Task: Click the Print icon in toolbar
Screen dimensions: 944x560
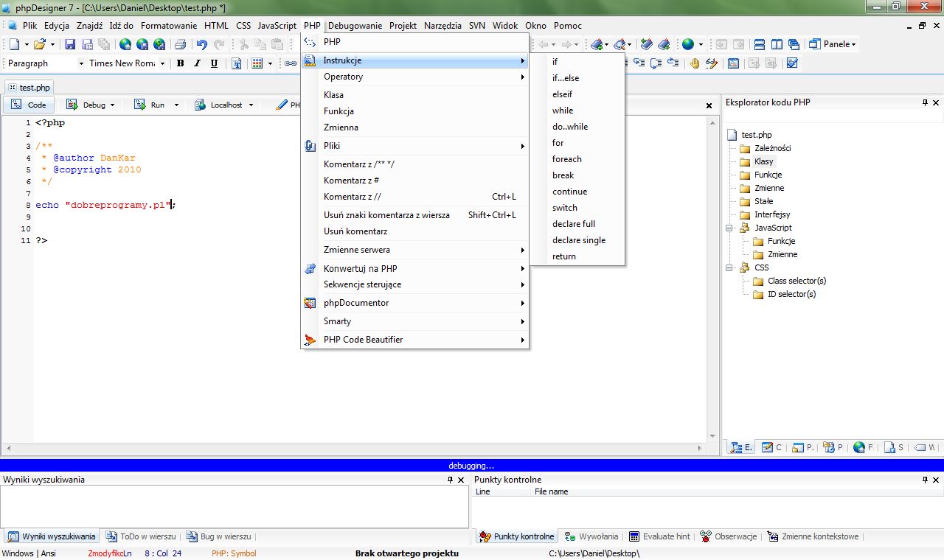Action: pos(180,44)
